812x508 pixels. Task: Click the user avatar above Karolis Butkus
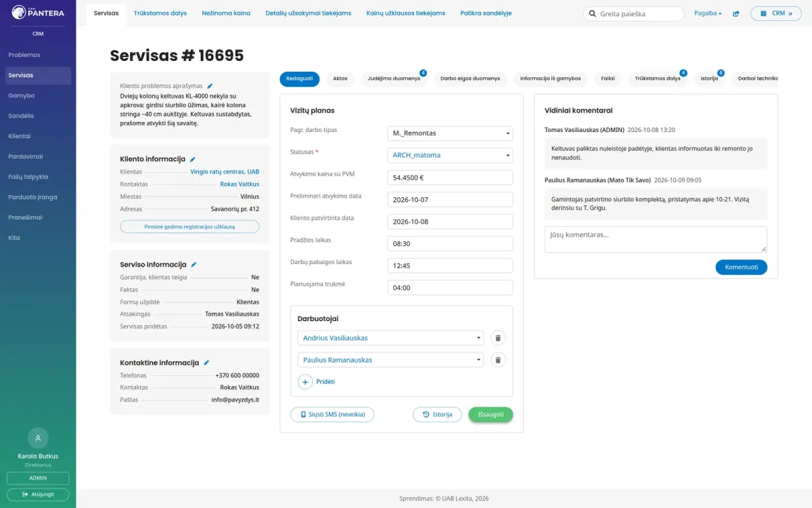[38, 438]
